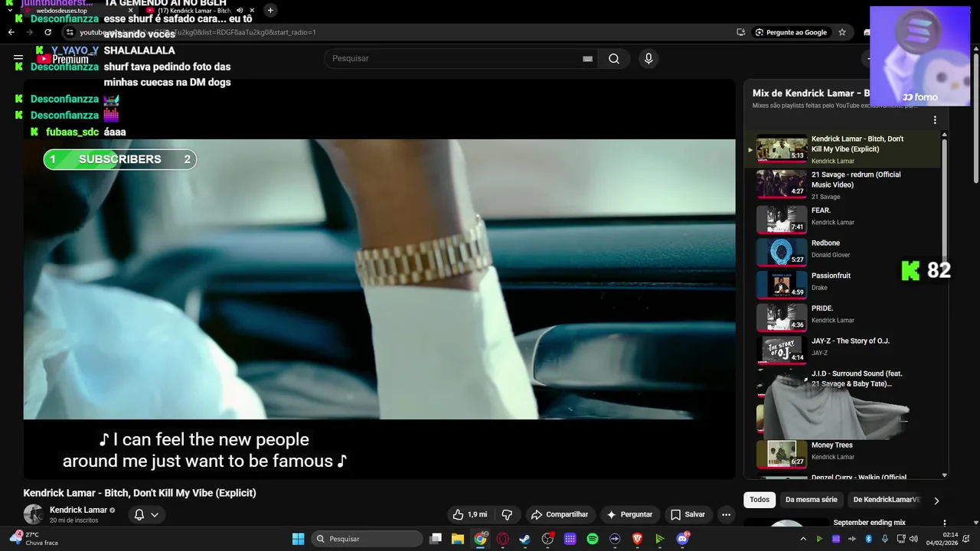Open File Explorer from taskbar

458,539
